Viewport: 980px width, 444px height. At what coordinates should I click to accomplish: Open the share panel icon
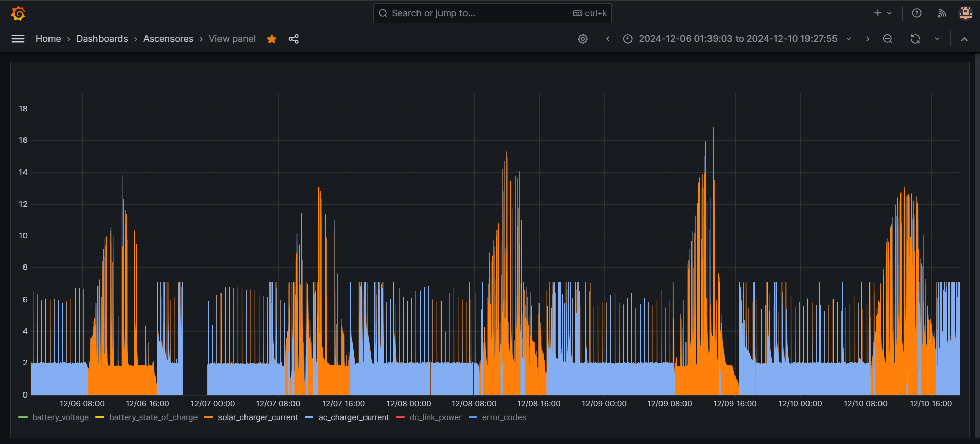point(293,39)
